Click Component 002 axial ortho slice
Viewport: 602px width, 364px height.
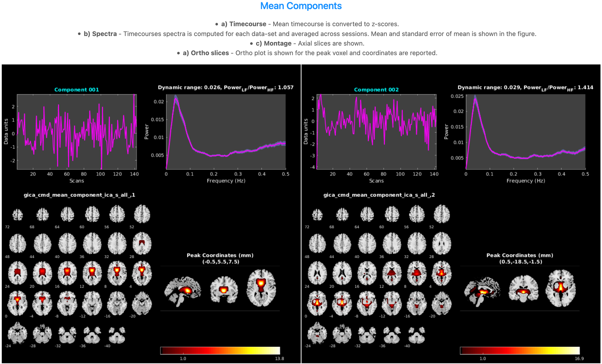pos(561,288)
